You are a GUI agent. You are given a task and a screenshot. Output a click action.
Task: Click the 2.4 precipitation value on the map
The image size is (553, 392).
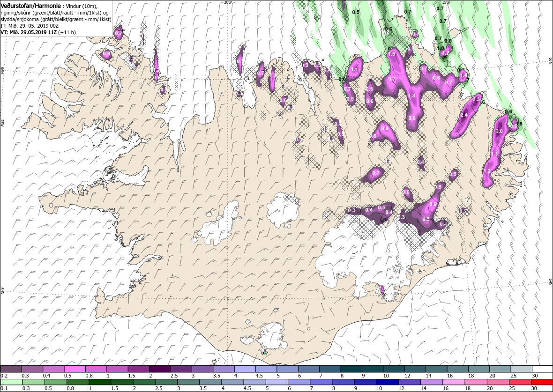[x=464, y=115]
